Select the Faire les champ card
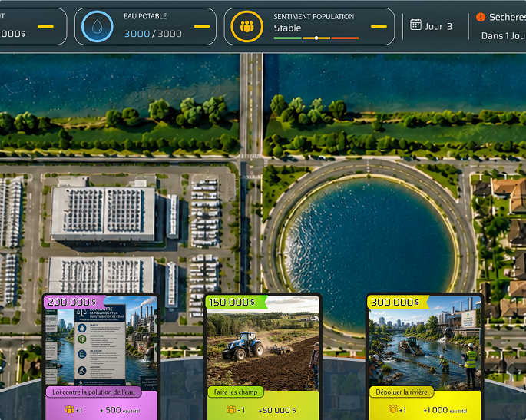The image size is (526, 420). [x=263, y=356]
